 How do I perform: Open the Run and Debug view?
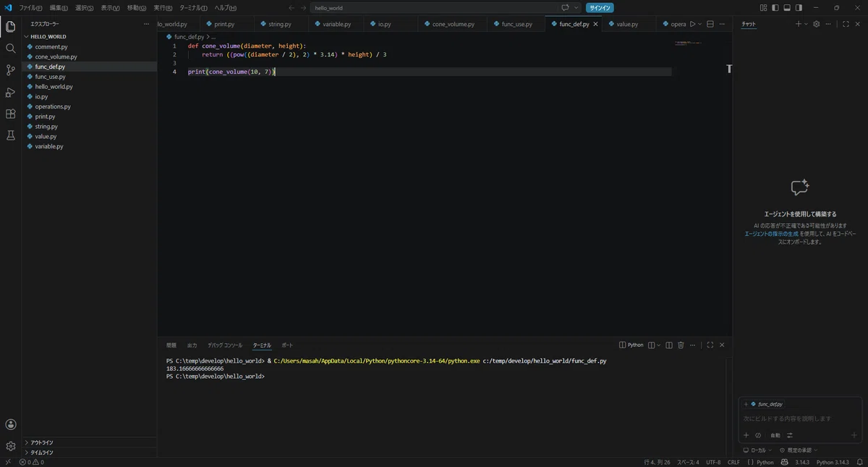coord(10,92)
